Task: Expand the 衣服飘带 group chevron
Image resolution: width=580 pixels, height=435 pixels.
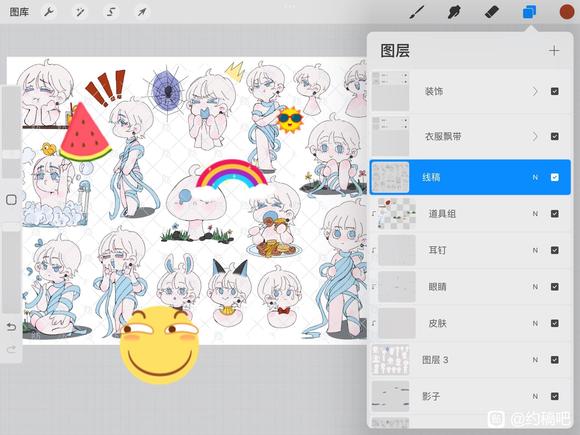Action: [535, 136]
